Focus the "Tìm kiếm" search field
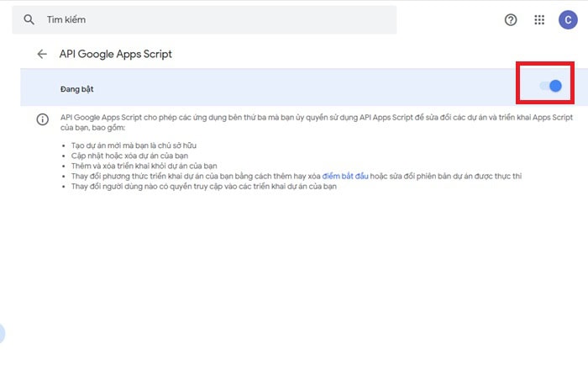The image size is (588, 381). 210,19
